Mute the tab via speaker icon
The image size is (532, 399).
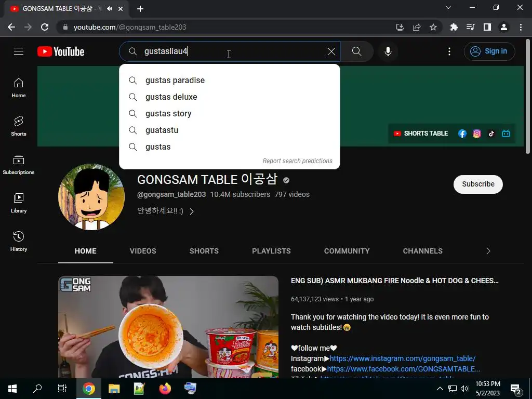pyautogui.click(x=109, y=9)
